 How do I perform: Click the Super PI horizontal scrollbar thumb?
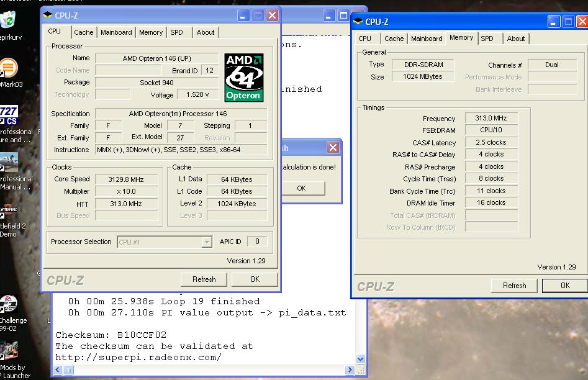(x=69, y=370)
